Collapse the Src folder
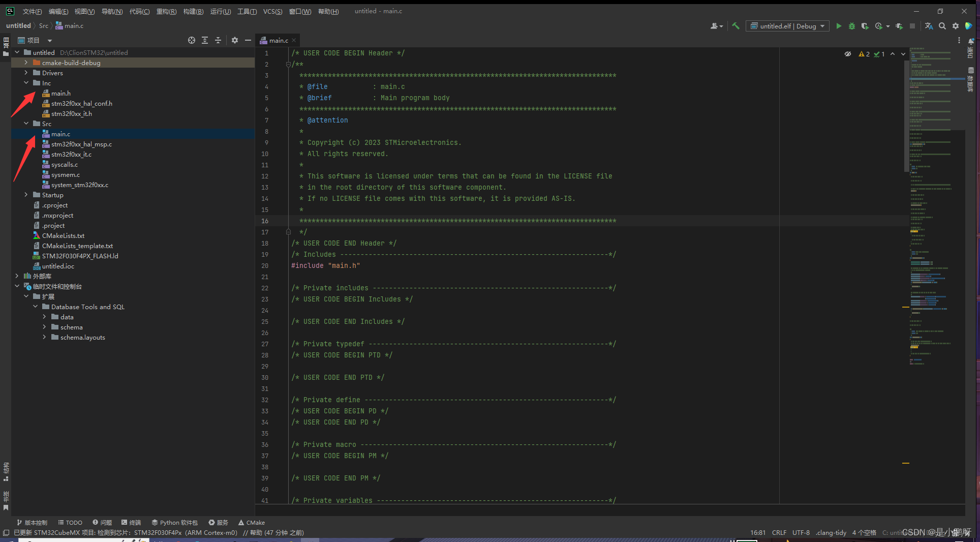Viewport: 980px width, 542px height. tap(26, 124)
